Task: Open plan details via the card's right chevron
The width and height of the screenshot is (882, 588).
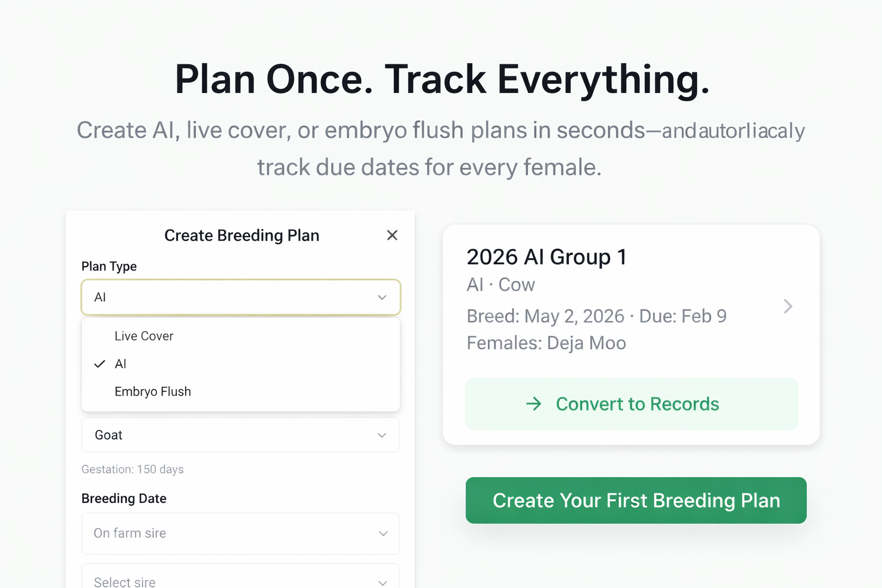Action: [x=788, y=306]
